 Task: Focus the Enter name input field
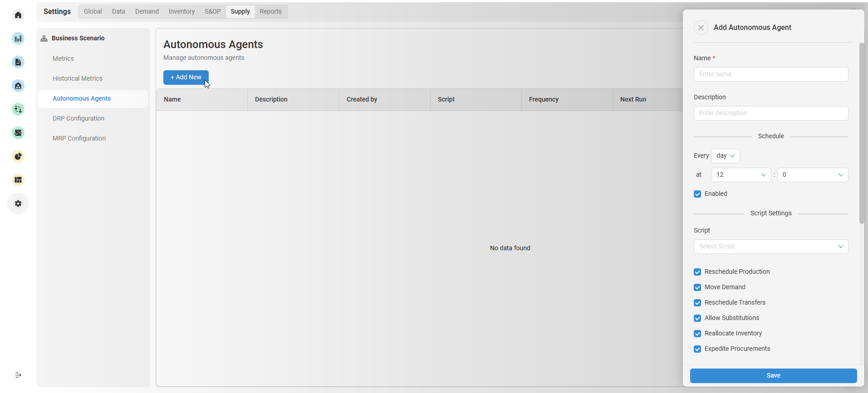(x=770, y=74)
